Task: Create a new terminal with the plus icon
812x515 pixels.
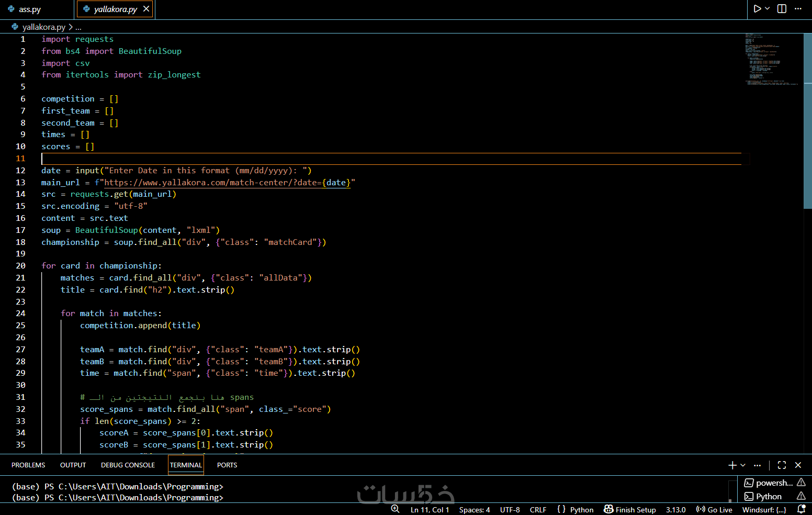Action: (x=732, y=465)
